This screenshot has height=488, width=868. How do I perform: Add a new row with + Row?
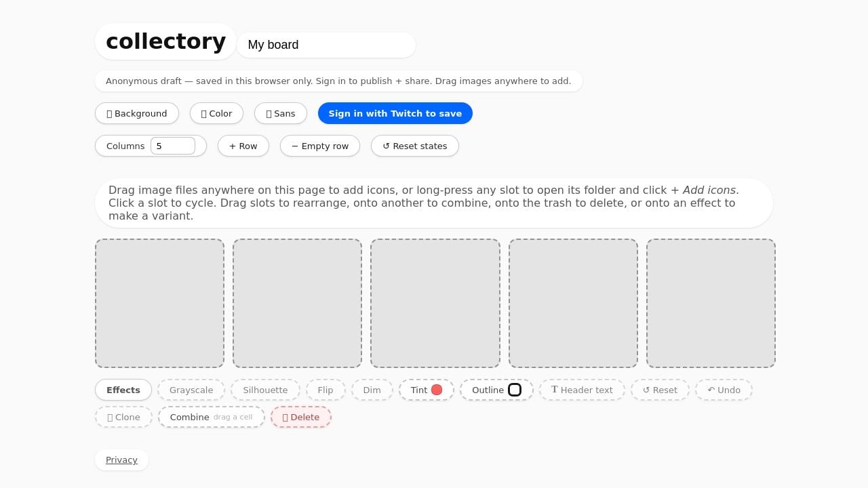243,146
